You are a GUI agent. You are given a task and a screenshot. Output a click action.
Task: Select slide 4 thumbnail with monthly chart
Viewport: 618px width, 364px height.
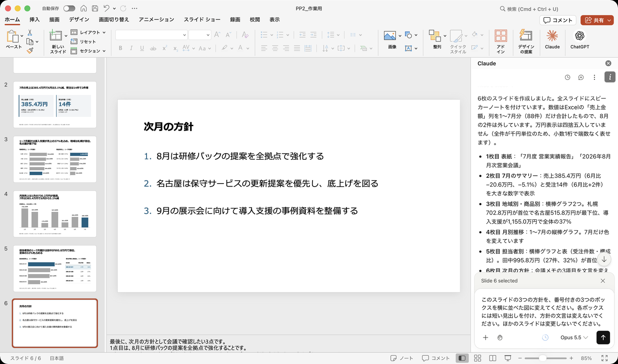55,214
